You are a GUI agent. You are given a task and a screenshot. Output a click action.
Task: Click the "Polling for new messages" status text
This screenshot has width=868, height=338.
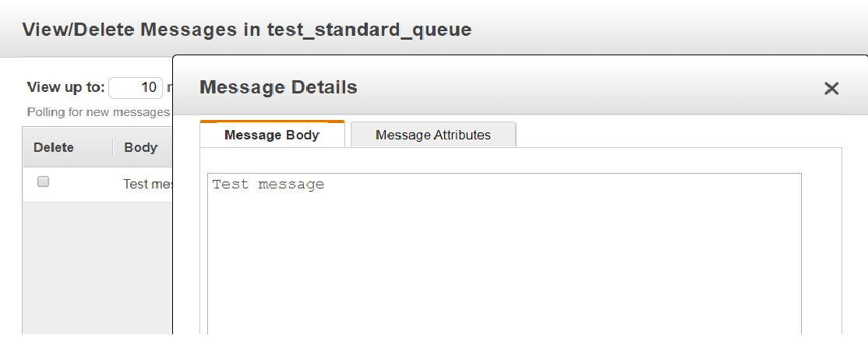98,112
